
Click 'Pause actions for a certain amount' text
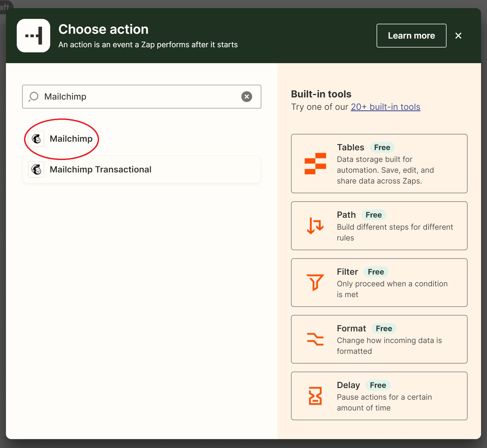click(x=384, y=402)
